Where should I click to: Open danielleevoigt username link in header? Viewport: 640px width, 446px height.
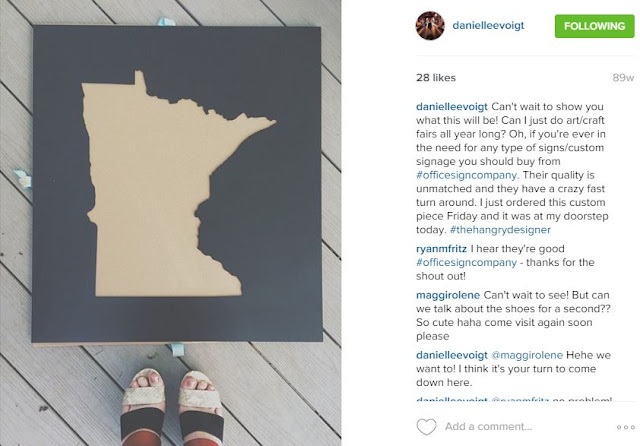tap(488, 25)
